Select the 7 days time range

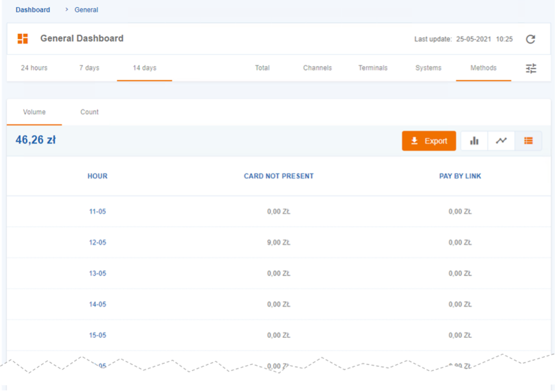(x=89, y=68)
